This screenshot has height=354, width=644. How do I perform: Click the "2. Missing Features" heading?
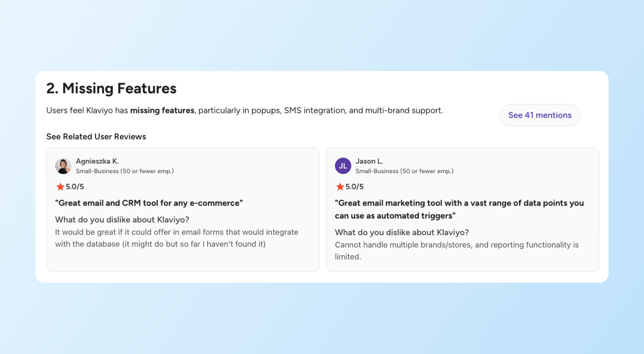[x=111, y=88]
